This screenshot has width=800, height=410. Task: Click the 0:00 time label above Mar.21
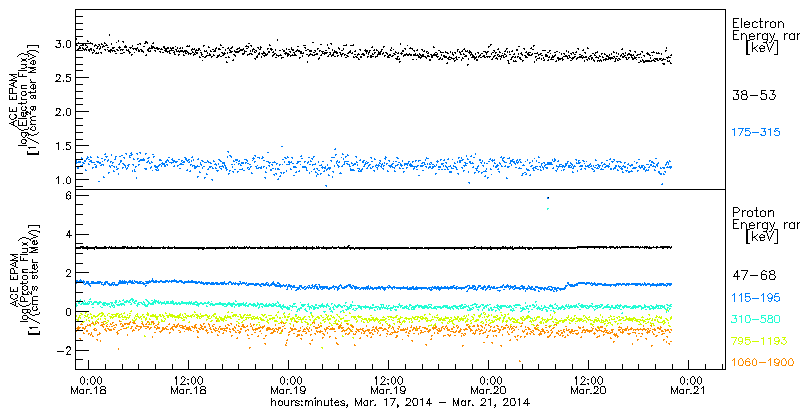click(x=689, y=380)
